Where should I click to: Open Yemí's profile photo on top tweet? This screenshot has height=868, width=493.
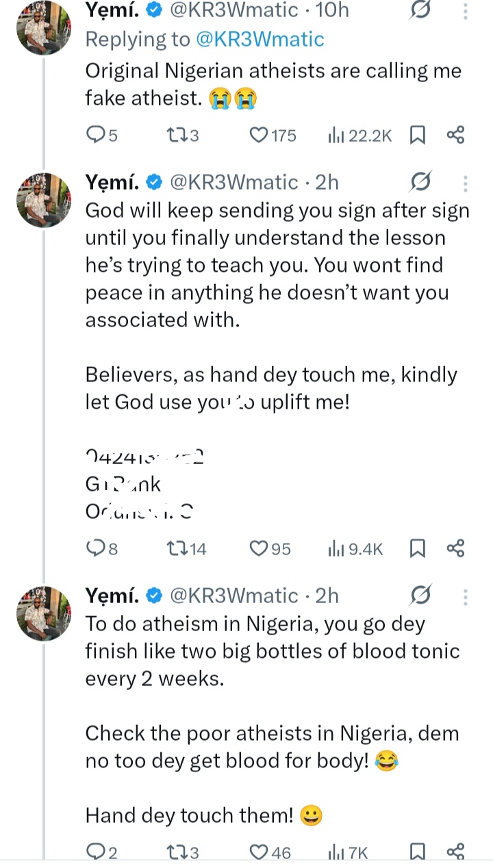pos(44,29)
